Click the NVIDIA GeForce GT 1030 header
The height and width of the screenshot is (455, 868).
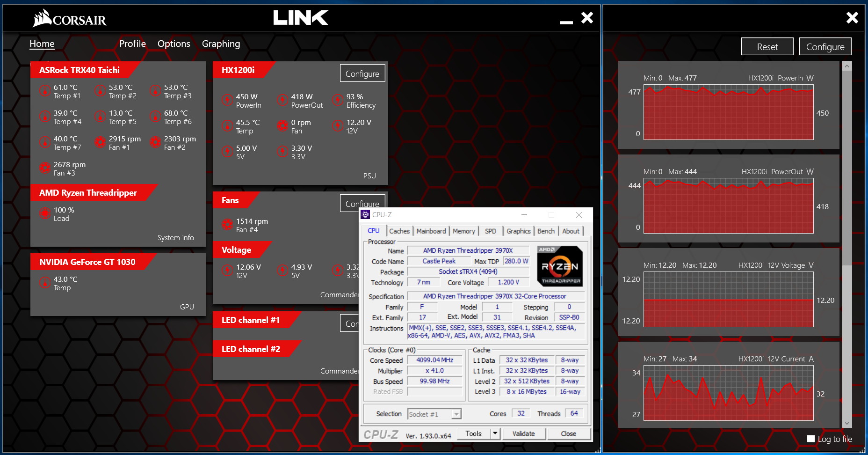[93, 262]
